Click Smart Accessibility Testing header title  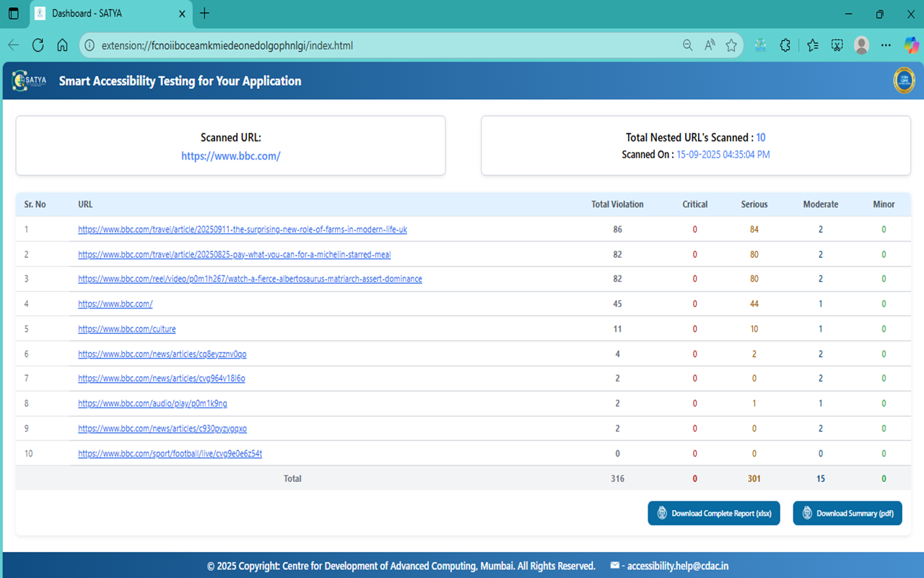180,81
